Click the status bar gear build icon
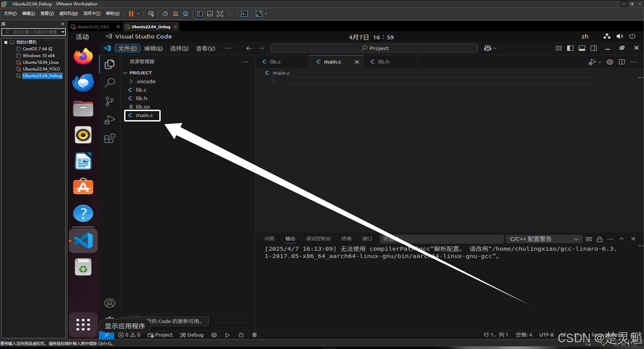Screen dimensions: 644x349 [x=214, y=335]
